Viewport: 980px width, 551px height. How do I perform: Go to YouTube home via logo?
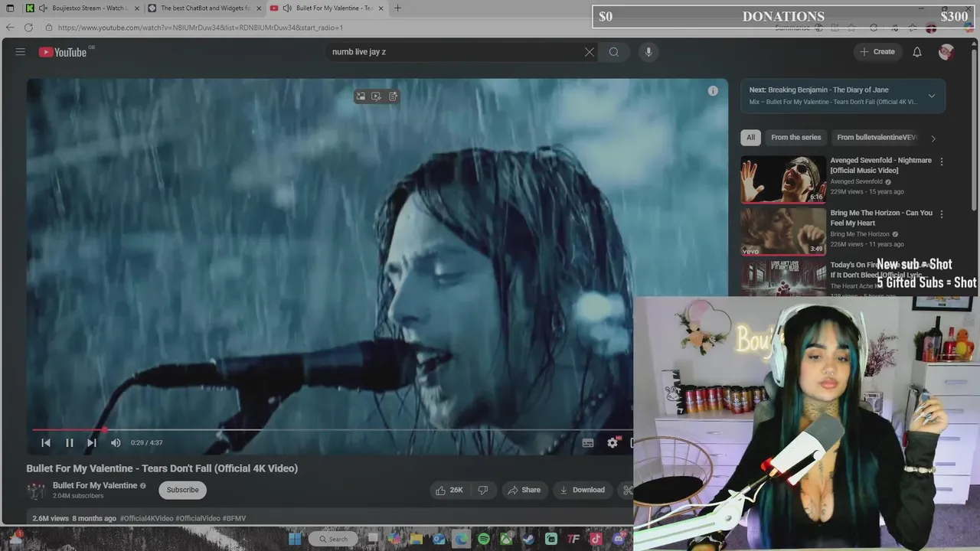pyautogui.click(x=63, y=52)
